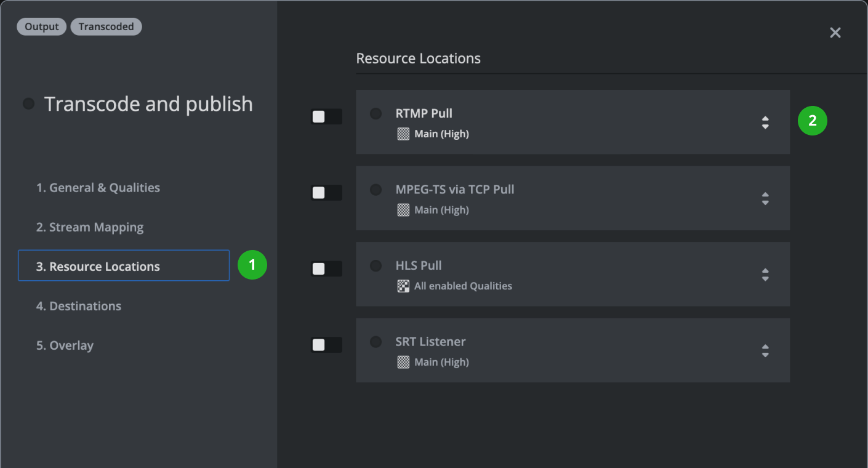Image resolution: width=868 pixels, height=468 pixels.
Task: Click the Main (High) quality icon under SRT Listener
Action: (403, 361)
